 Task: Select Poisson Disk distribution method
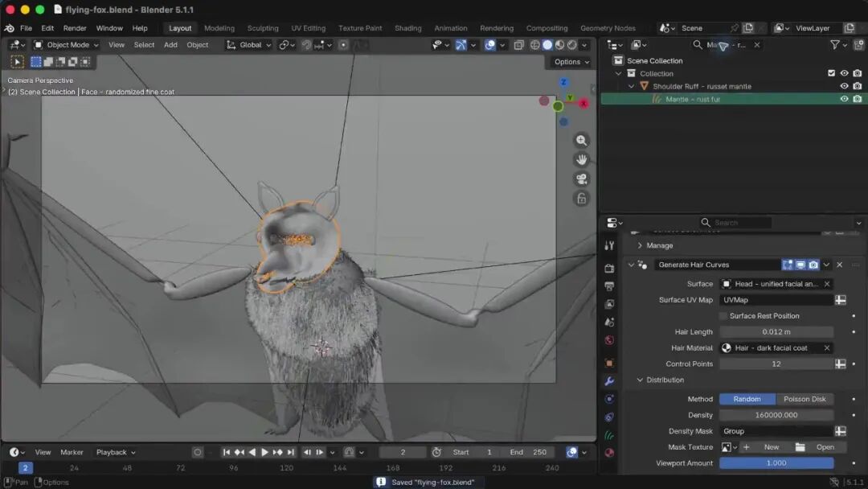[x=805, y=399]
